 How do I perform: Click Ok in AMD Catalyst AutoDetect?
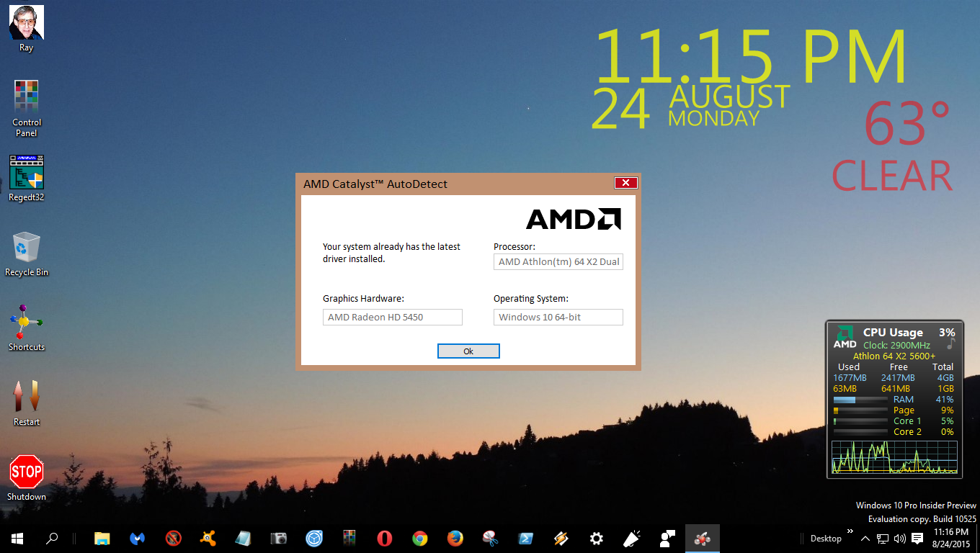[468, 351]
